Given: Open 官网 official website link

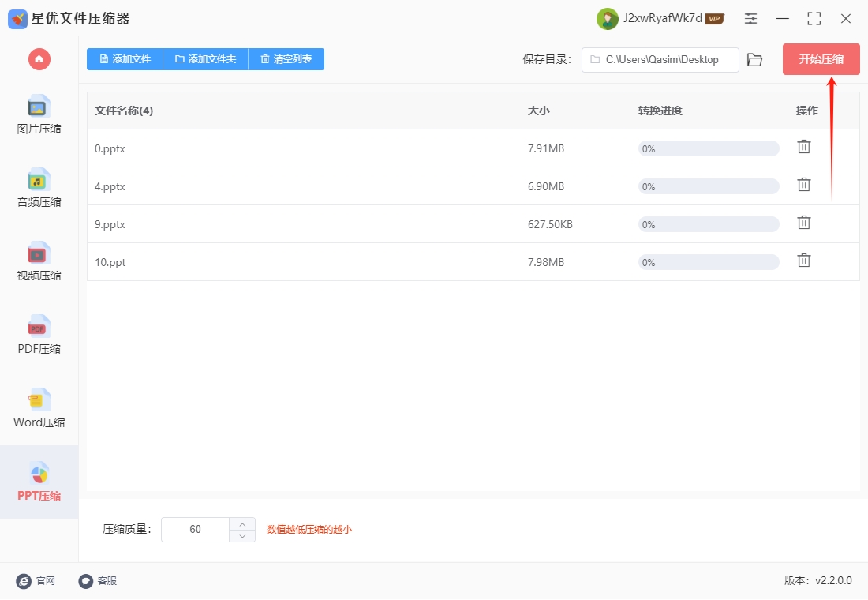Looking at the screenshot, I should (36, 580).
